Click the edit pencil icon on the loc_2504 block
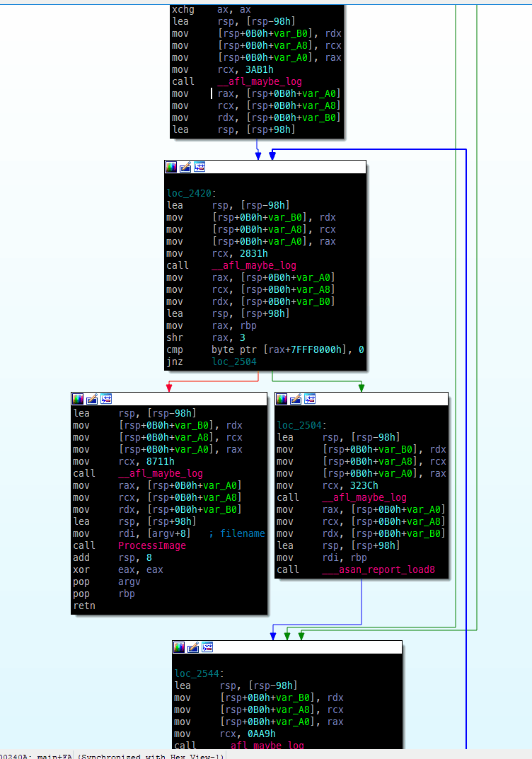Screen dimensions: 532x759 click(x=296, y=399)
